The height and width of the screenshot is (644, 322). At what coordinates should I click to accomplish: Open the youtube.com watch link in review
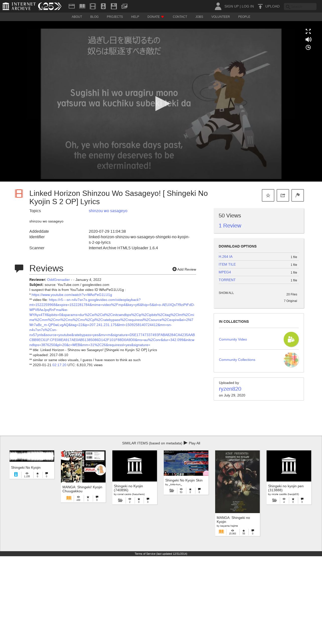pos(72,295)
